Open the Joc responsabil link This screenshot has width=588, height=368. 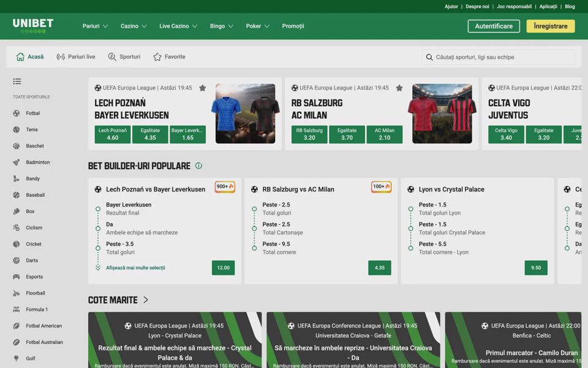click(x=514, y=6)
